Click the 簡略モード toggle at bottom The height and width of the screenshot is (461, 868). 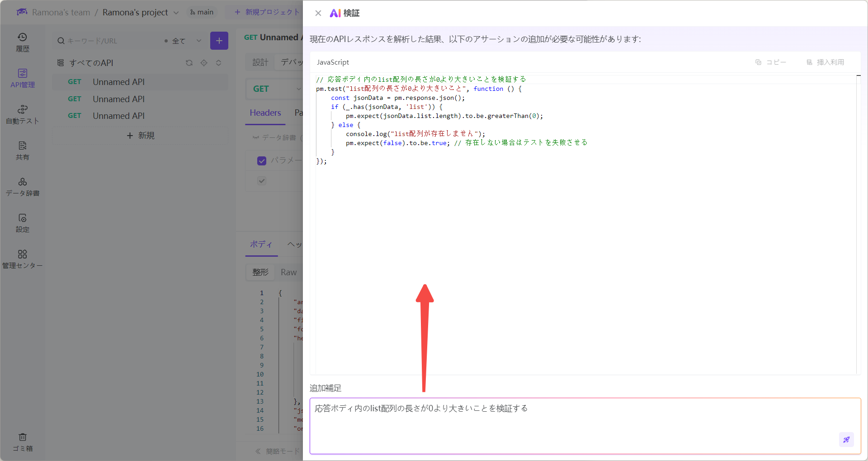[x=277, y=451]
